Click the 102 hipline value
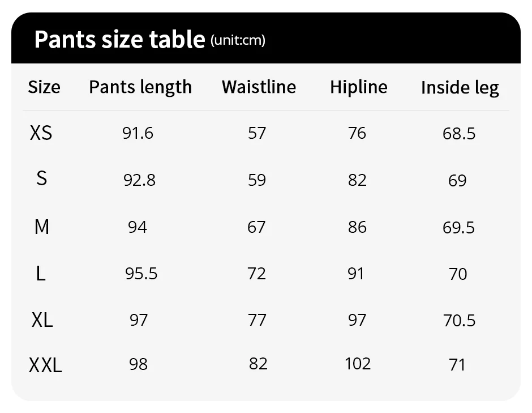This screenshot has width=532, height=413. pos(358,364)
